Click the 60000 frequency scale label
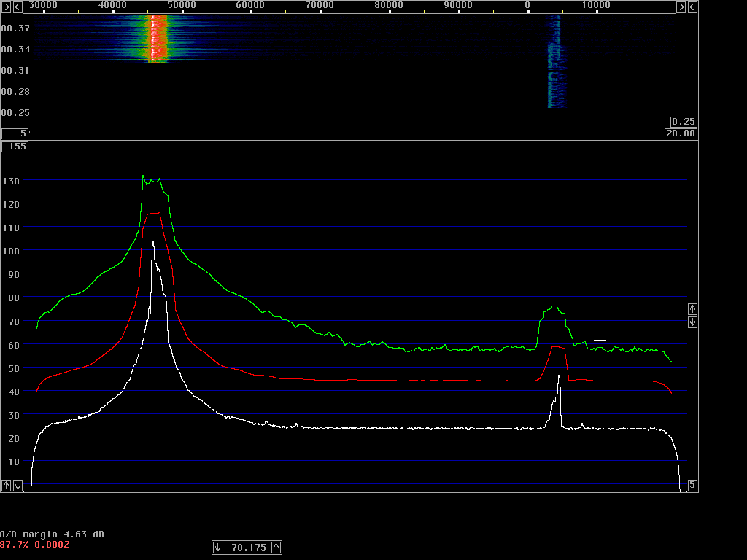The image size is (747, 560). pos(251,5)
